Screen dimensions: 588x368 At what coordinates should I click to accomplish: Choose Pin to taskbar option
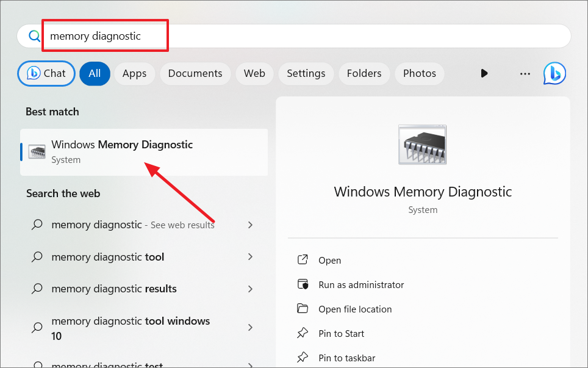coord(347,358)
